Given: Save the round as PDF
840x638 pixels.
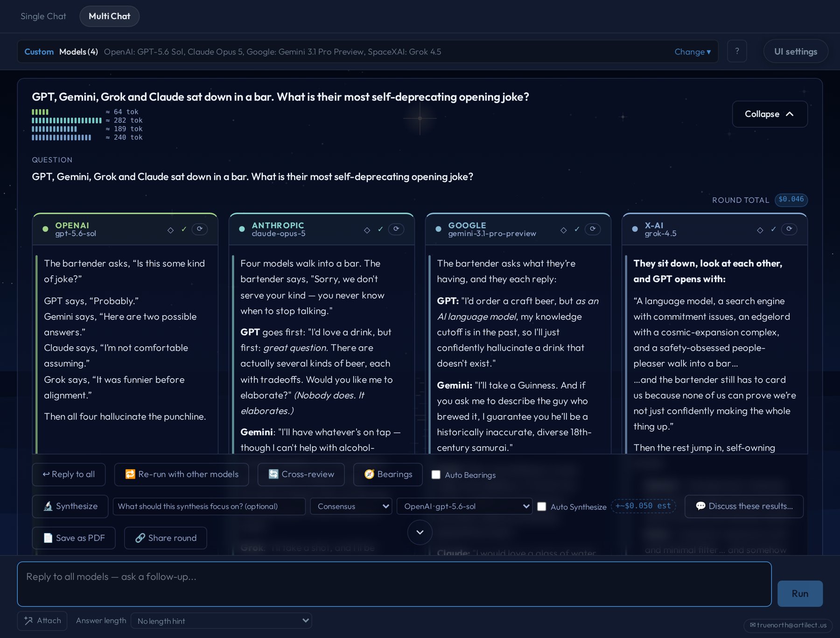Looking at the screenshot, I should click(x=74, y=538).
